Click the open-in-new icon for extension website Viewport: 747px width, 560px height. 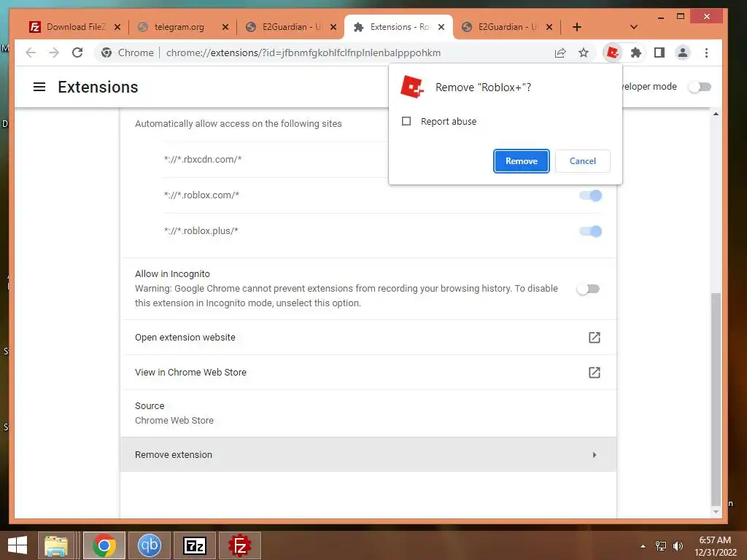(x=594, y=337)
